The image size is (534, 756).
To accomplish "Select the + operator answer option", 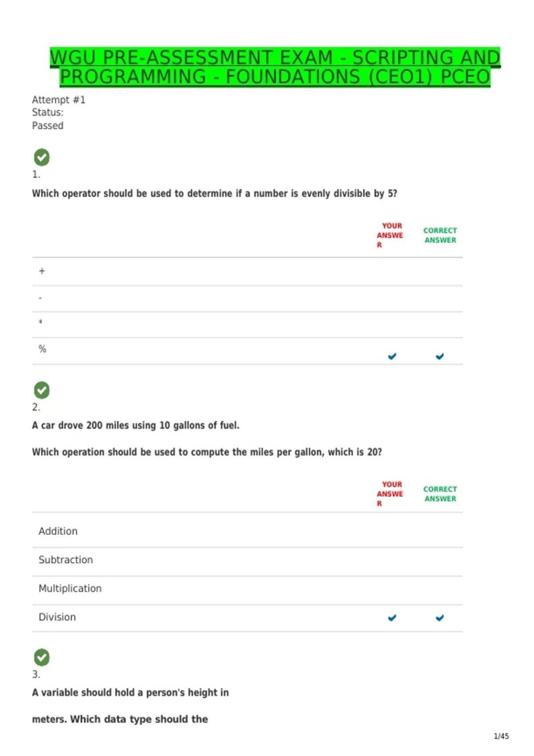I will pos(247,271).
